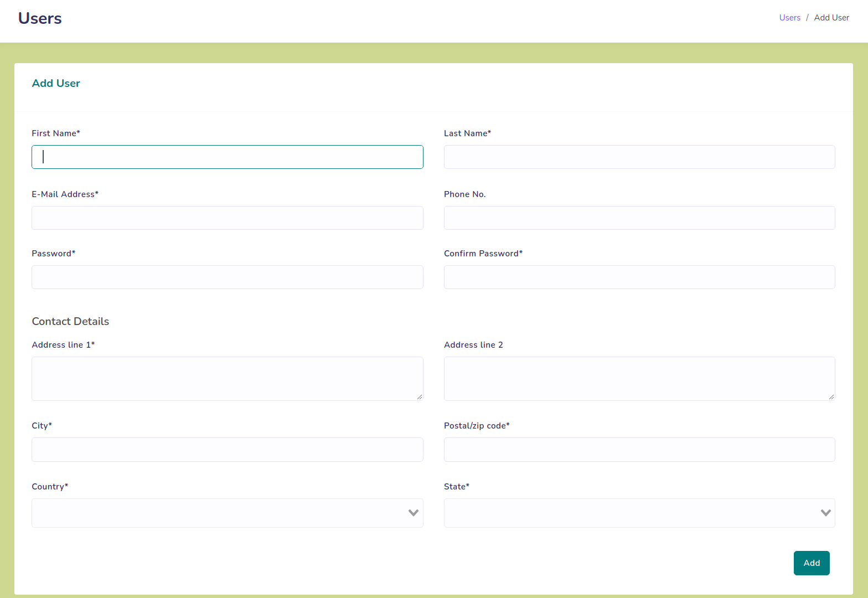Viewport: 868px width, 598px height.
Task: Click into the Phone No. field
Action: (639, 218)
